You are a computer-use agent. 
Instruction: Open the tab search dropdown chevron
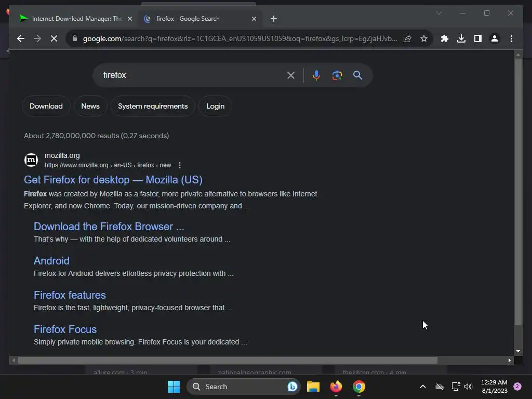pos(438,13)
